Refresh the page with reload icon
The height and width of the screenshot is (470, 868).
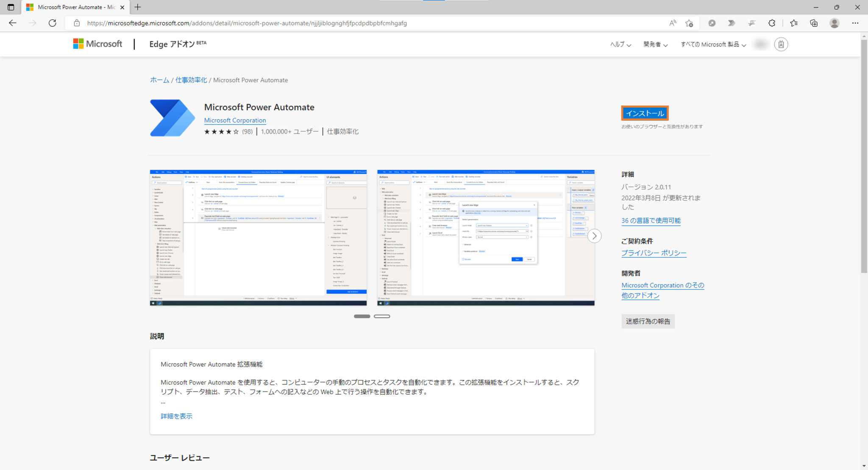(x=52, y=23)
